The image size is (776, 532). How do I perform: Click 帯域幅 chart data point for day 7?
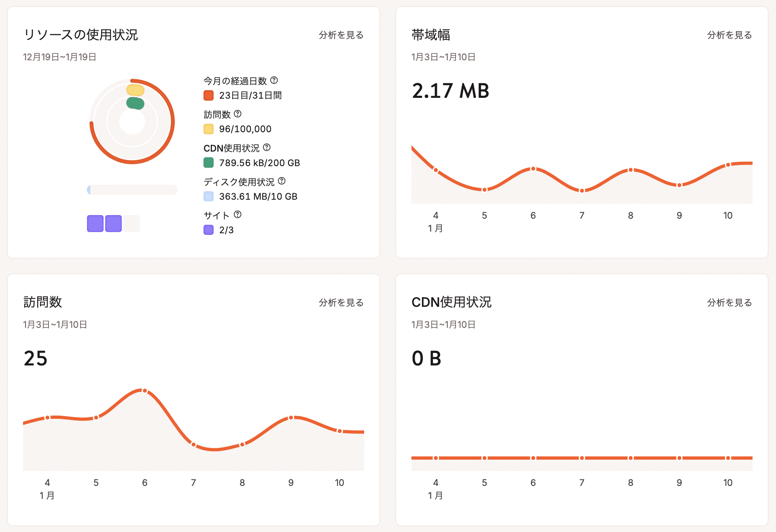[x=582, y=190]
